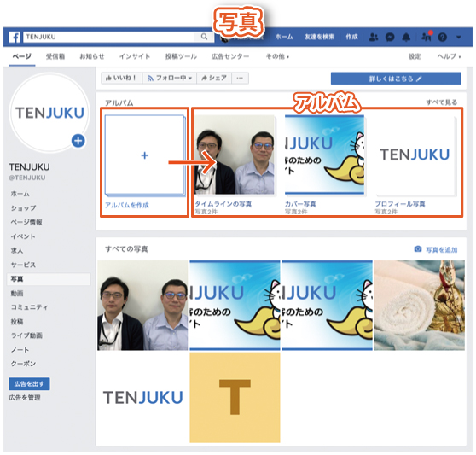
Task: Click the シェア button
Action: click(214, 78)
